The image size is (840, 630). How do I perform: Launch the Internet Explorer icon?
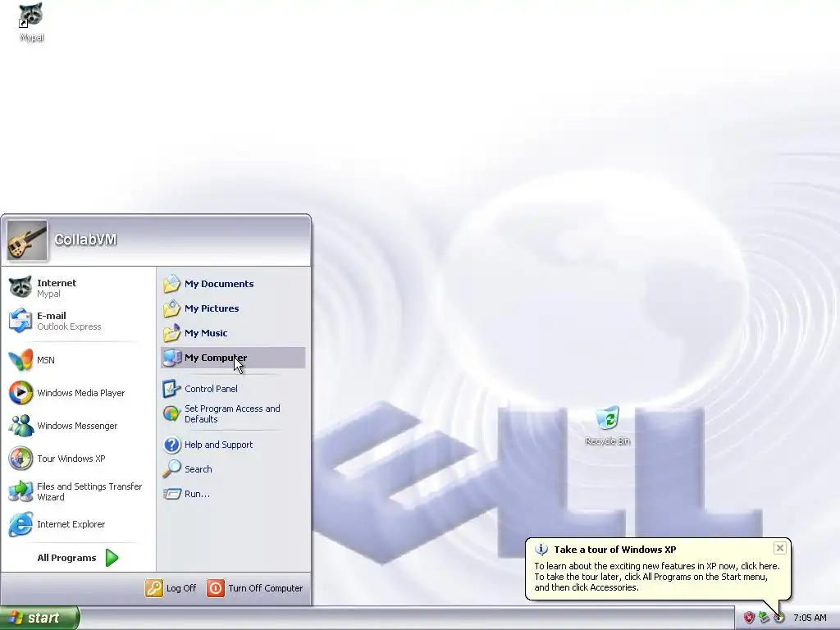click(x=21, y=524)
